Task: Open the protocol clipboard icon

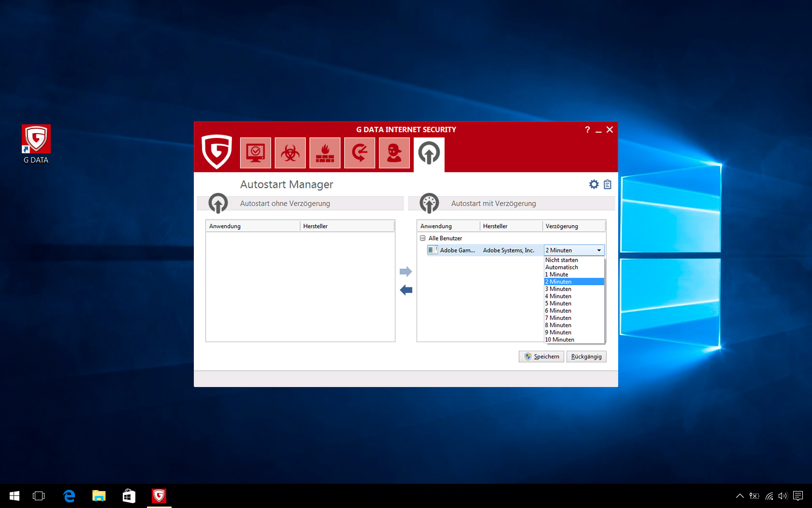Action: point(608,184)
